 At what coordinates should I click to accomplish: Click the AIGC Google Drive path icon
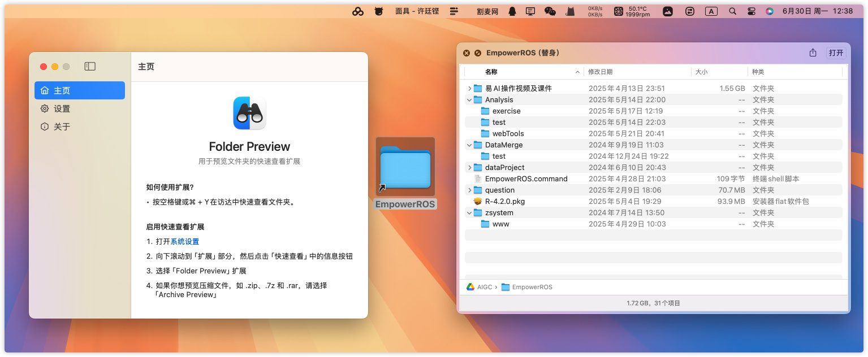pyautogui.click(x=470, y=287)
